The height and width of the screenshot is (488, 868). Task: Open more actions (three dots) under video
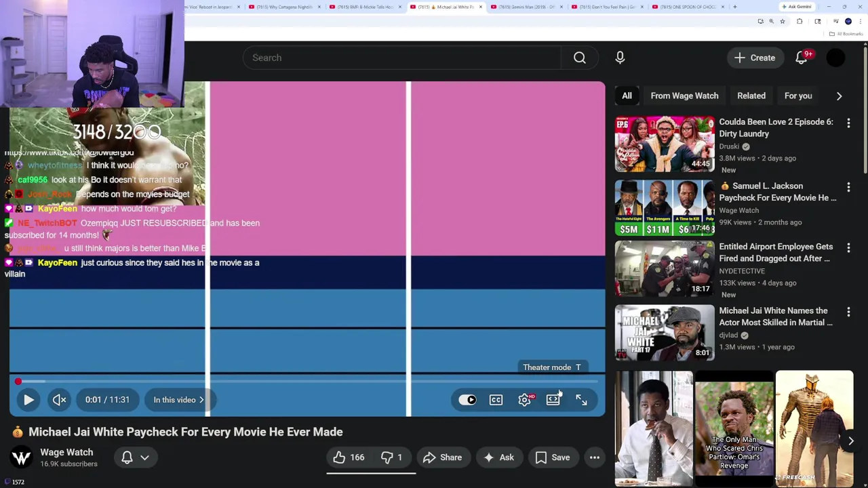point(594,457)
